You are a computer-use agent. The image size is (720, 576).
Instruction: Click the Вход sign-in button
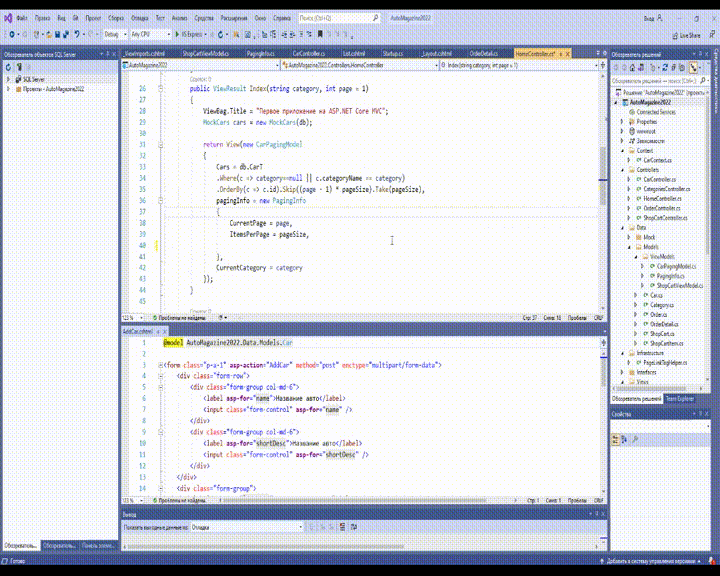(652, 18)
